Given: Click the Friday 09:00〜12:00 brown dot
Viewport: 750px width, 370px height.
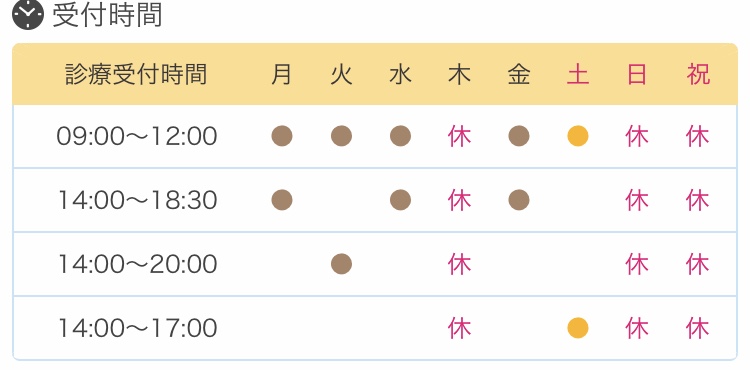Looking at the screenshot, I should click(x=519, y=136).
